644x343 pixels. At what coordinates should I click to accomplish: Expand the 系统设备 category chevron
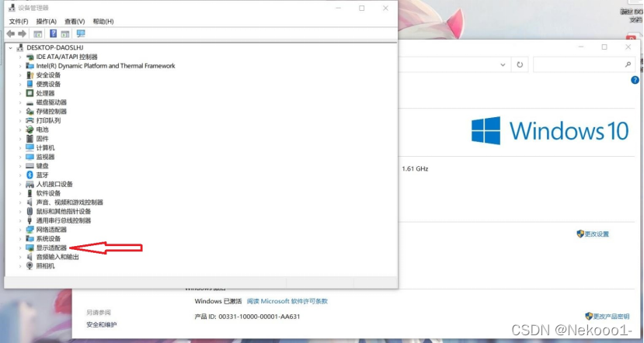click(x=20, y=239)
